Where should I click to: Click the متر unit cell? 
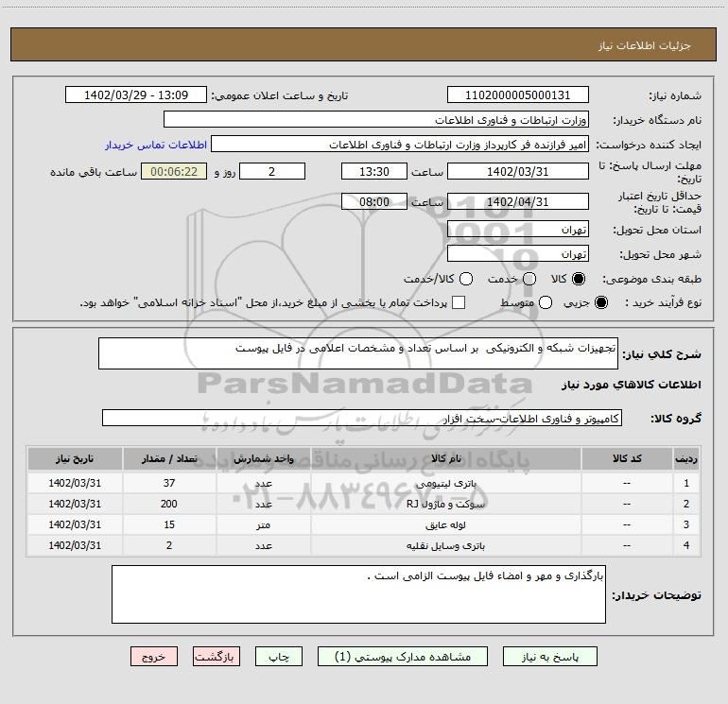[263, 524]
